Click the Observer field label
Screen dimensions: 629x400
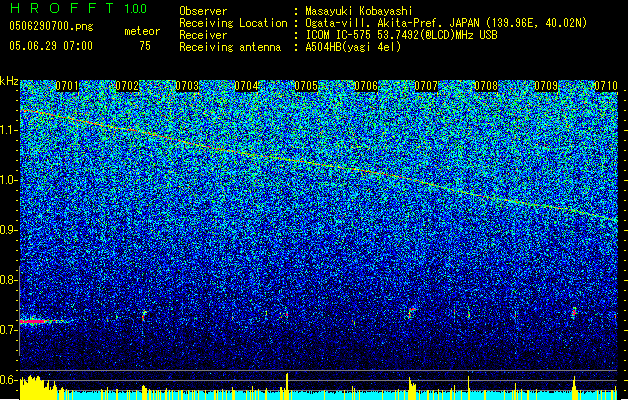point(203,11)
